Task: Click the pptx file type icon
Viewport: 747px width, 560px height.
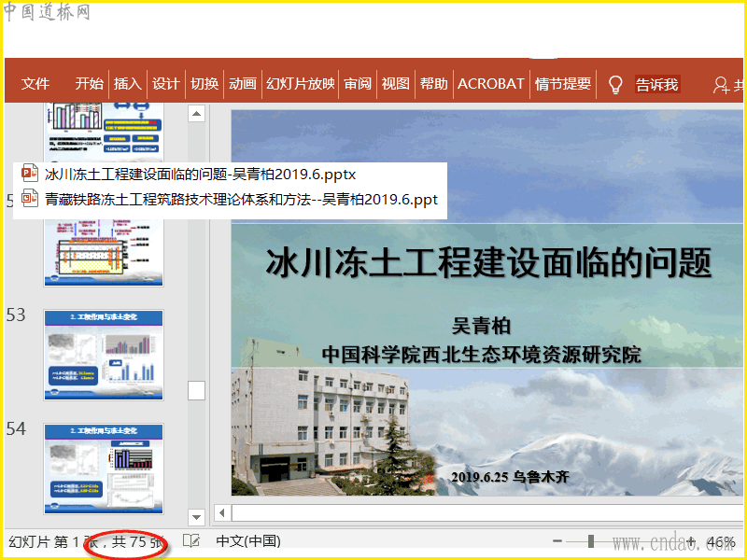Action: point(30,173)
